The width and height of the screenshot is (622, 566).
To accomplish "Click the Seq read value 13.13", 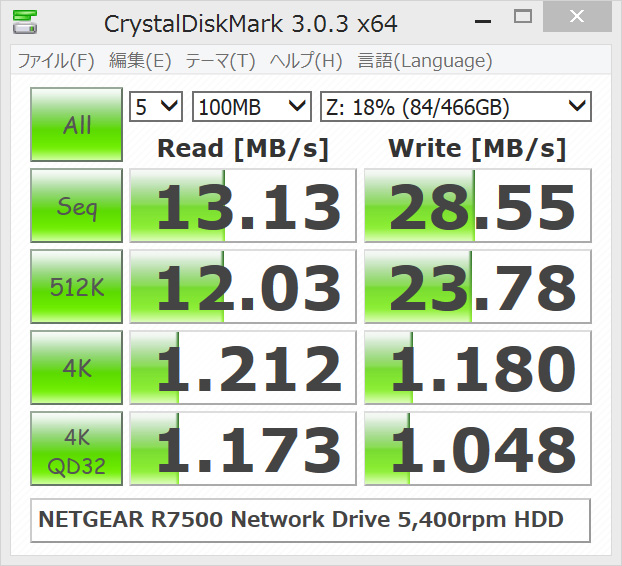I will pos(243,205).
